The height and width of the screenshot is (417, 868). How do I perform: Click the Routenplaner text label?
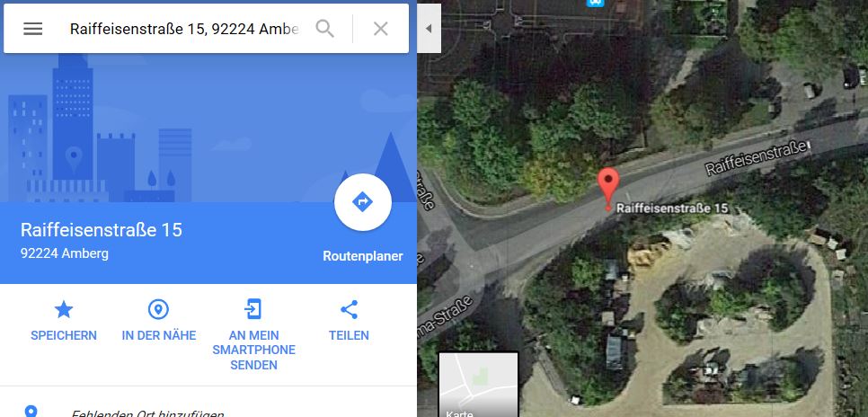pos(363,256)
